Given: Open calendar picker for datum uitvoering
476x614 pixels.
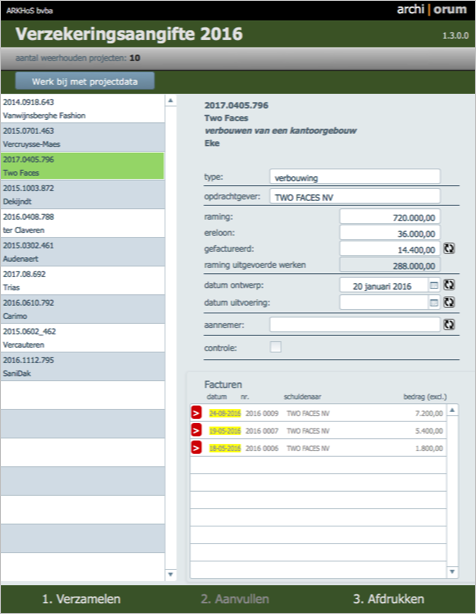Looking at the screenshot, I should (434, 302).
